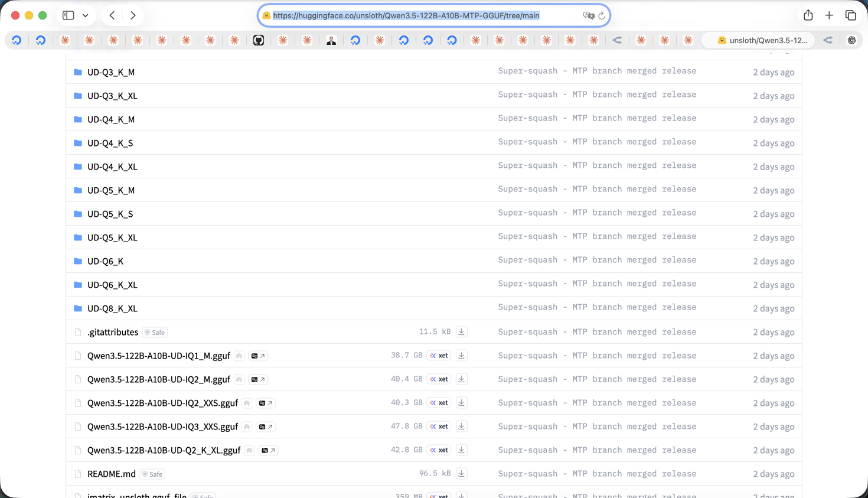The image size is (868, 498).
Task: Click the Safe badge next to .gitattributes
Action: tap(155, 333)
